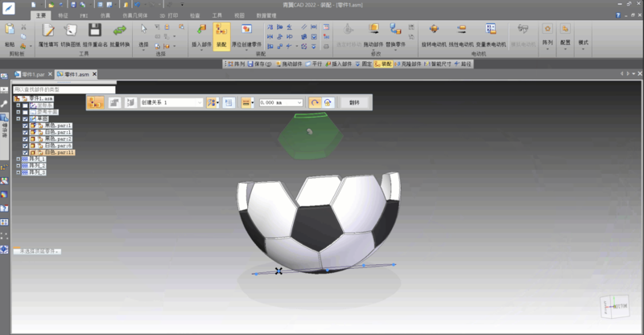Viewport: 644px width, 335px height.
Task: Click the 拖动部件 drag component icon
Action: [x=374, y=32]
